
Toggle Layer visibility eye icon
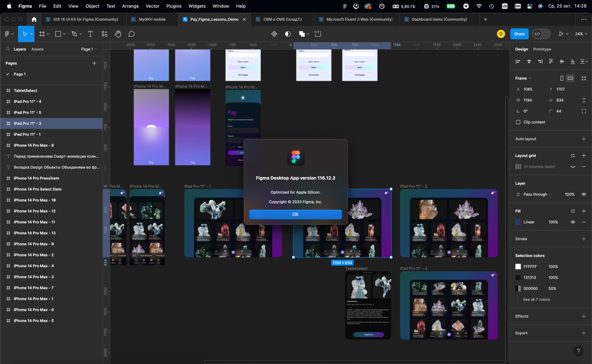584,194
